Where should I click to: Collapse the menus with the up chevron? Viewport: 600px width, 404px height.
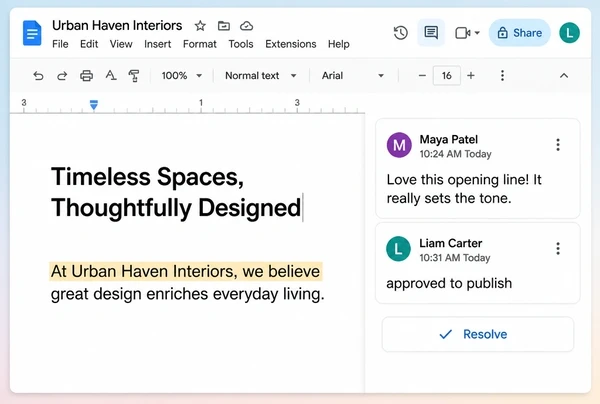(x=564, y=76)
